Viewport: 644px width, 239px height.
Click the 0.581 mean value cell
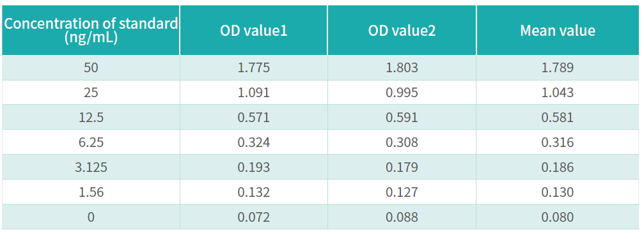[x=558, y=118]
